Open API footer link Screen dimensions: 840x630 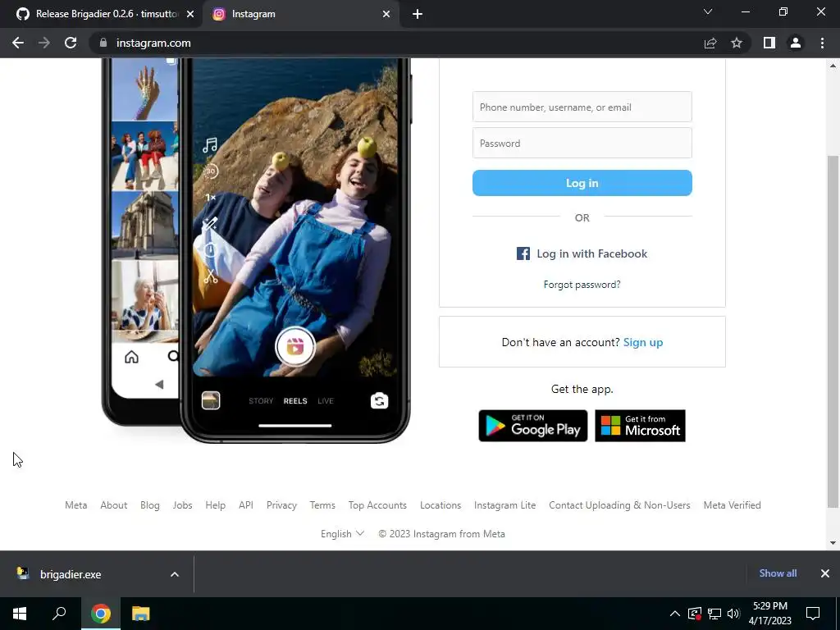point(246,505)
